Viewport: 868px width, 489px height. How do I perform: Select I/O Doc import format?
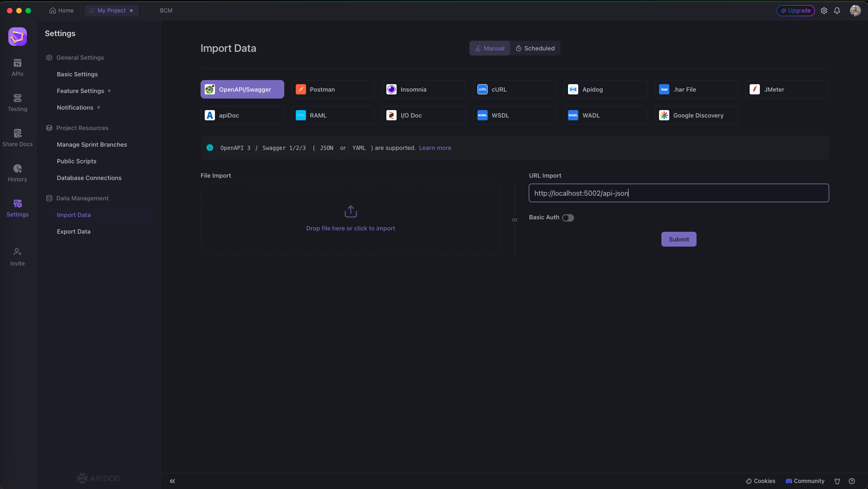[x=424, y=115]
